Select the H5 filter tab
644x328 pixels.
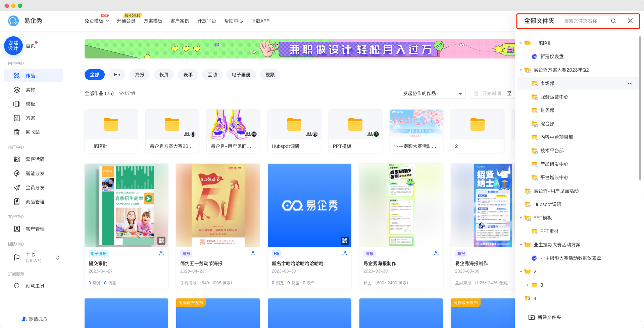[117, 75]
